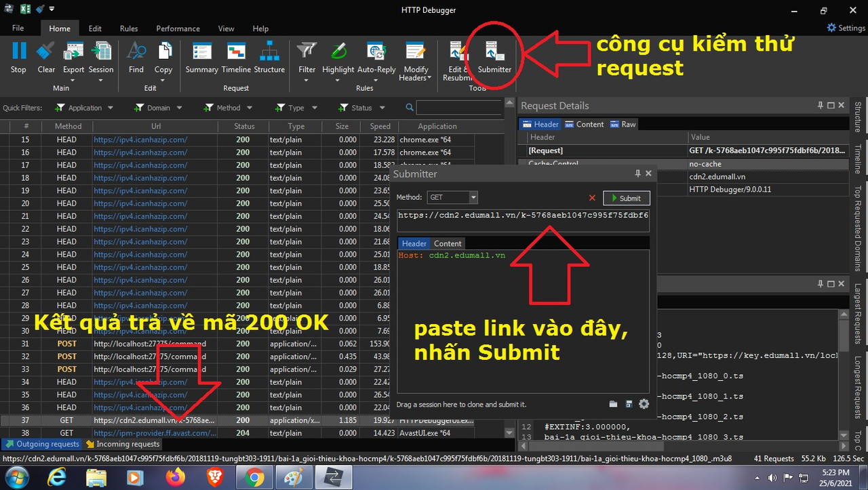Viewport: 868px width, 490px height.
Task: Sort the list by Status column
Action: [244, 126]
